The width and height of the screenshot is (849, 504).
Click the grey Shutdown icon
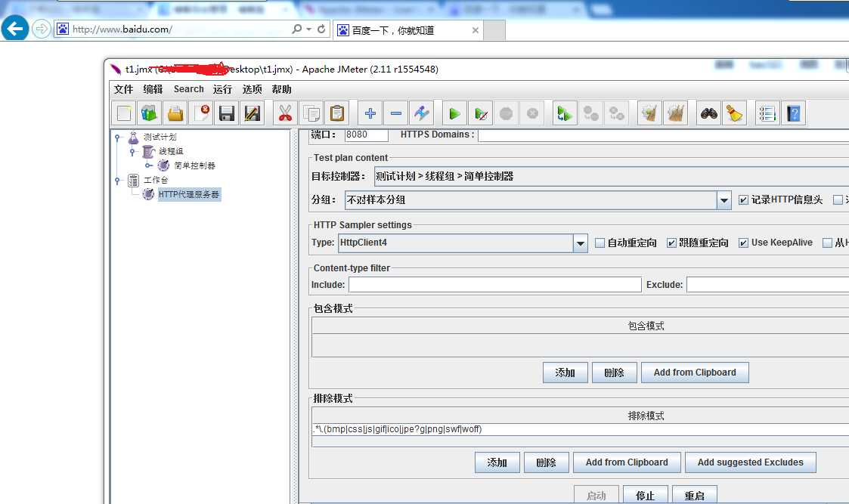pyautogui.click(x=532, y=113)
